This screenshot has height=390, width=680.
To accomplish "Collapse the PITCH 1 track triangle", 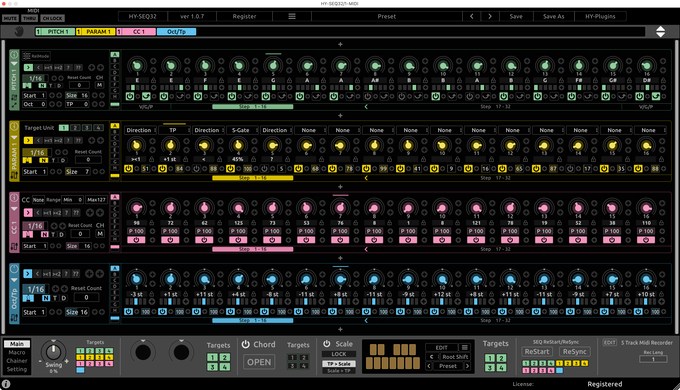I will tap(14, 64).
